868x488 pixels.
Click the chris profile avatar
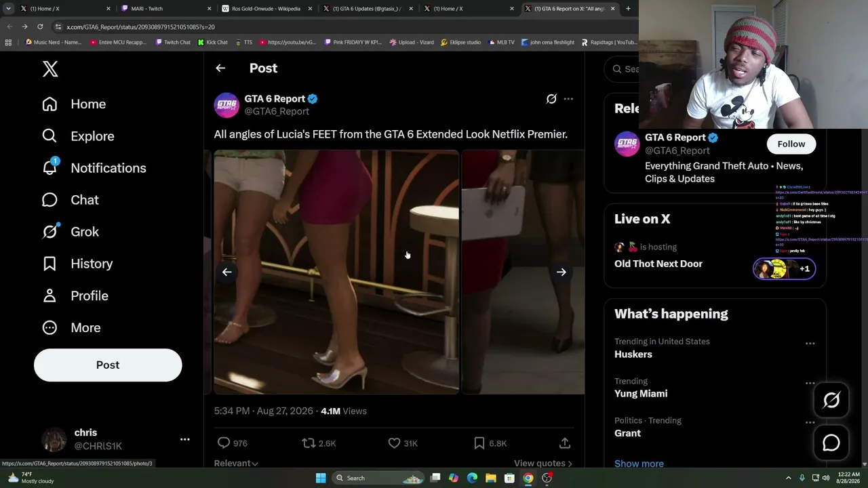[x=54, y=439]
